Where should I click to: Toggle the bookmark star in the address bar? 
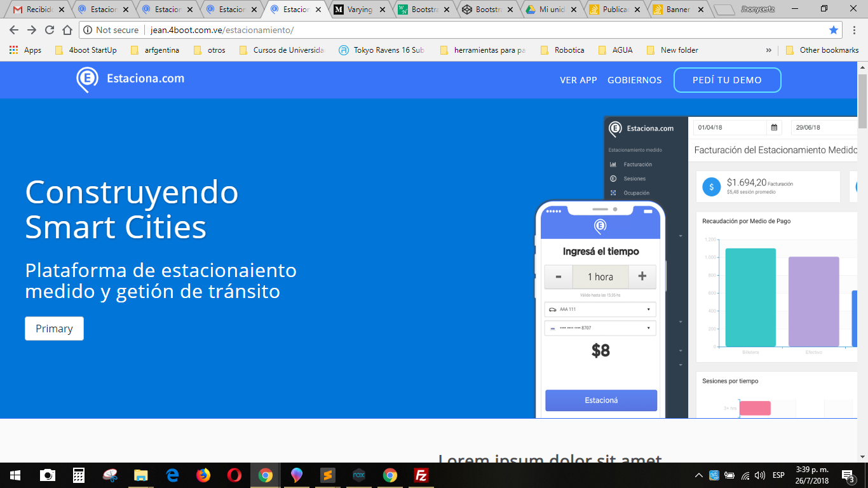point(834,30)
